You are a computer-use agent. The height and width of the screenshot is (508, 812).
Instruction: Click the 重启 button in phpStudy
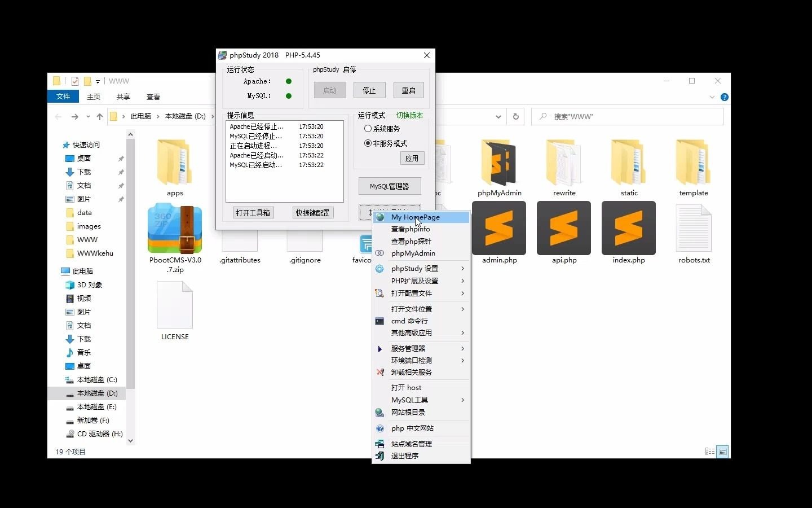click(409, 90)
